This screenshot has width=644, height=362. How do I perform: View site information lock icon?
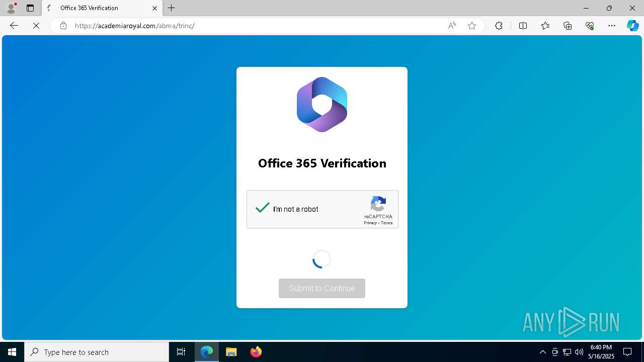point(63,26)
